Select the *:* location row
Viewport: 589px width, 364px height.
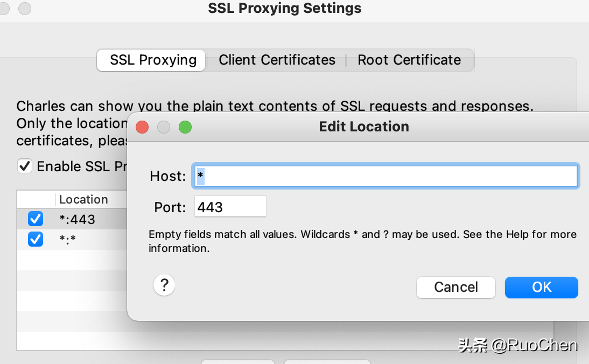pyautogui.click(x=72, y=239)
